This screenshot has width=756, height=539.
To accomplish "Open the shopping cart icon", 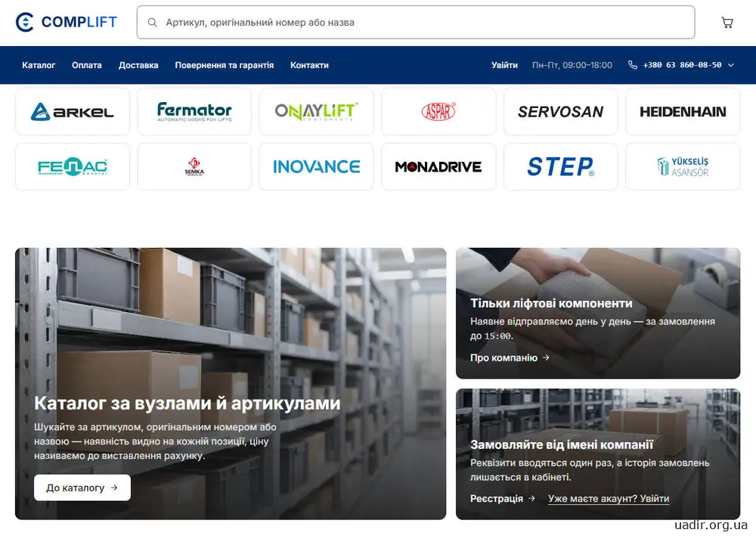I will pos(727,22).
